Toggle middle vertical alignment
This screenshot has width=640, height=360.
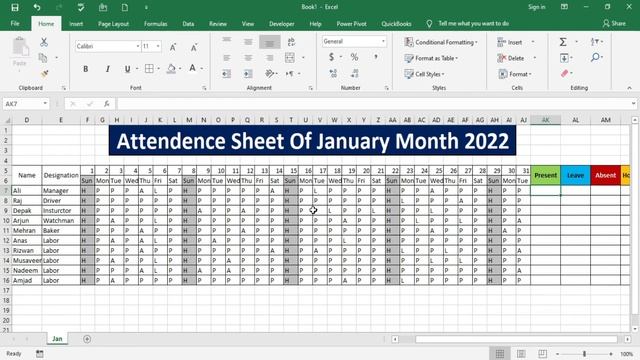(248, 42)
